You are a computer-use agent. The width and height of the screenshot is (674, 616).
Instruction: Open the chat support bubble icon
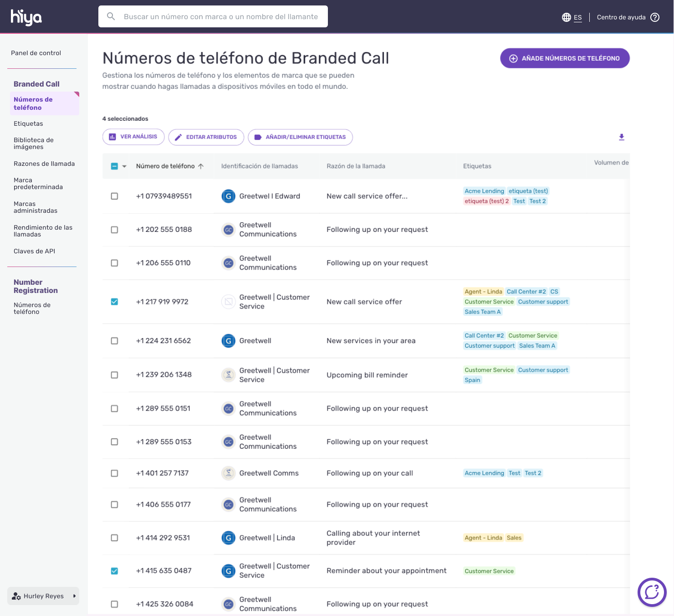coord(652,592)
